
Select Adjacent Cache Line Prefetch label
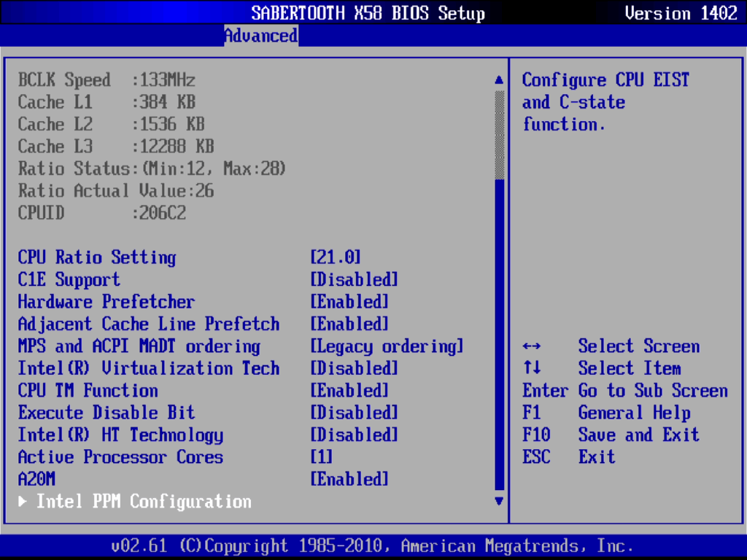149,324
